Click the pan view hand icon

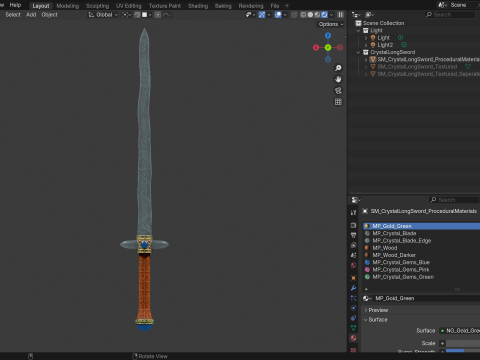pos(338,79)
